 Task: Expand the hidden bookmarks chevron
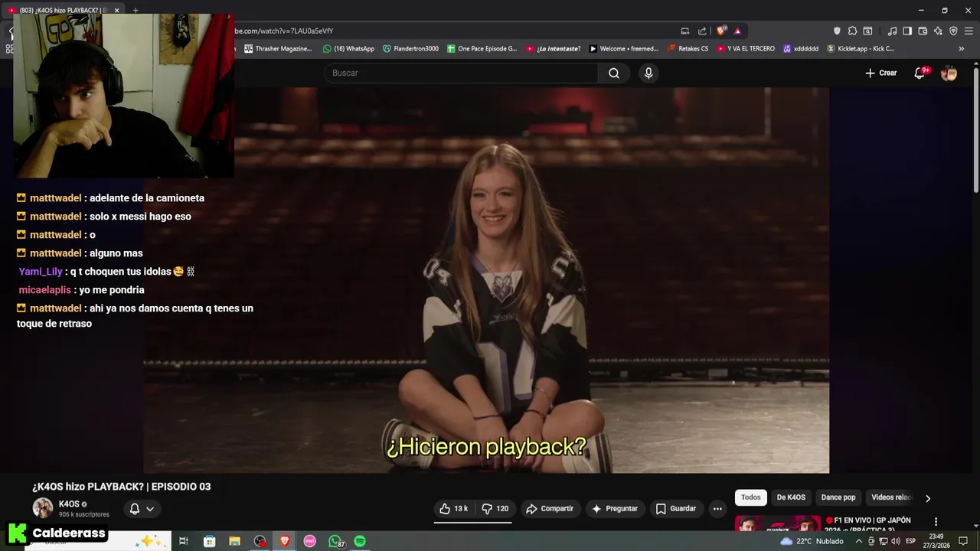tap(962, 48)
